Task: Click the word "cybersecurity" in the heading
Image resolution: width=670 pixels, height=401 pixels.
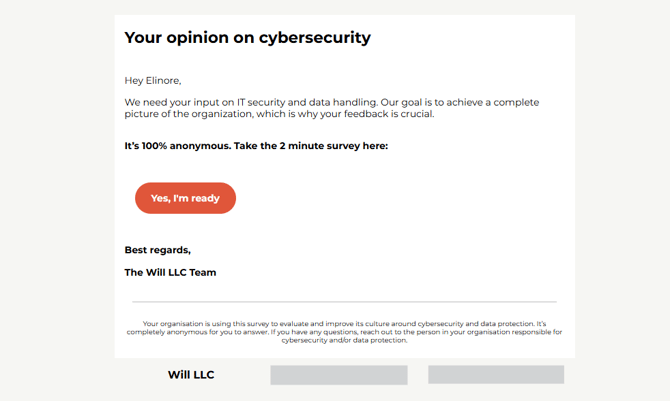Action: coord(314,38)
